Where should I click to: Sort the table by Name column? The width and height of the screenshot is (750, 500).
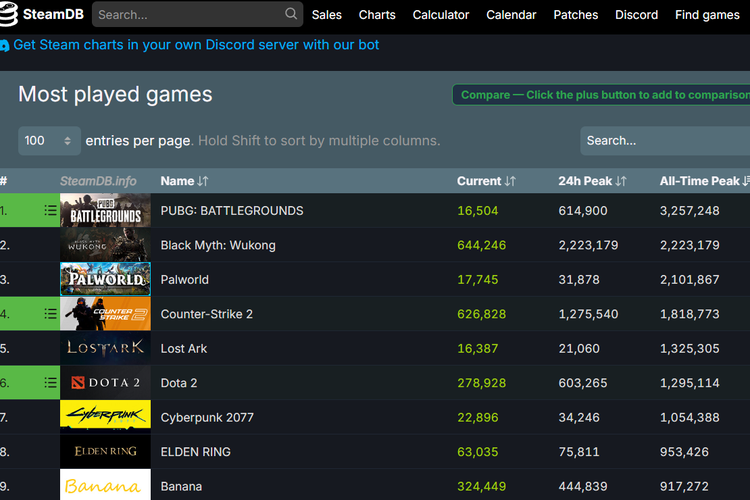184,181
